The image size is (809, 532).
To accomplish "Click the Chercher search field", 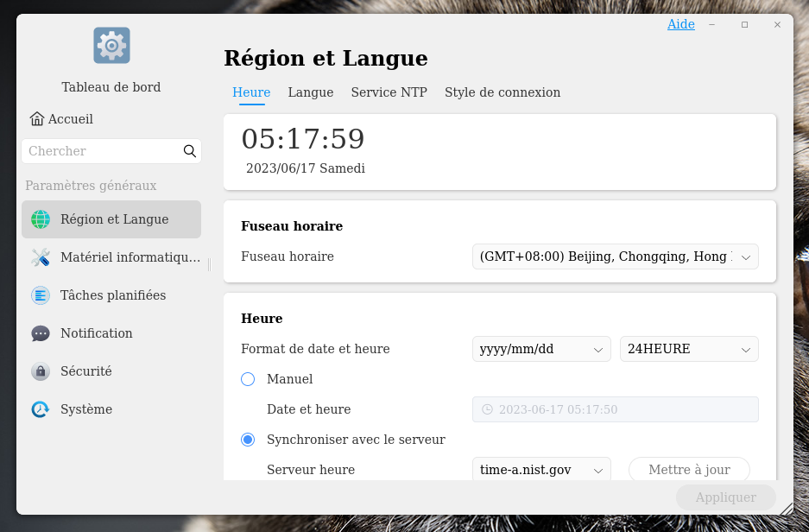I will coord(102,151).
